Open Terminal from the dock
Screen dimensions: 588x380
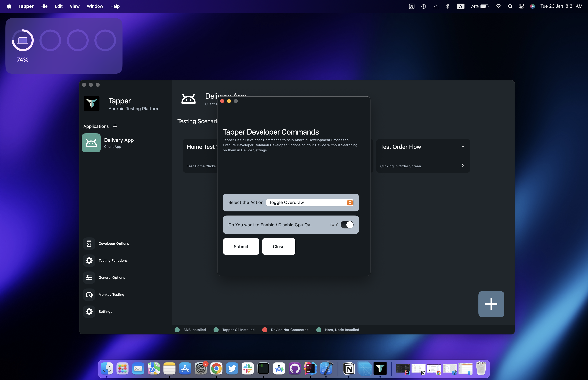[263, 369]
